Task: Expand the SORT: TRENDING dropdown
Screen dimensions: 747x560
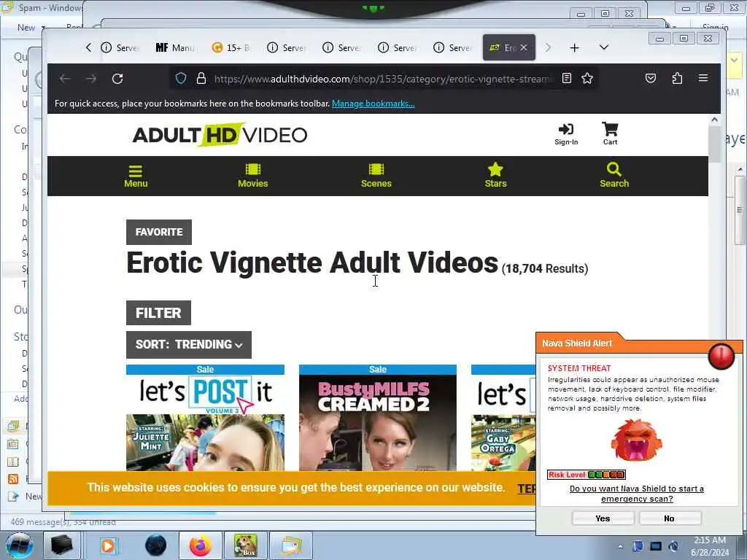Action: tap(189, 344)
